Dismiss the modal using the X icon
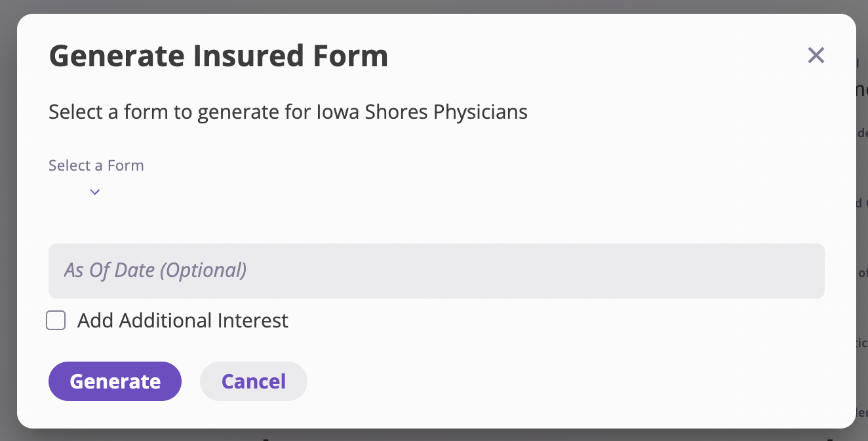This screenshot has height=441, width=868. [x=816, y=55]
